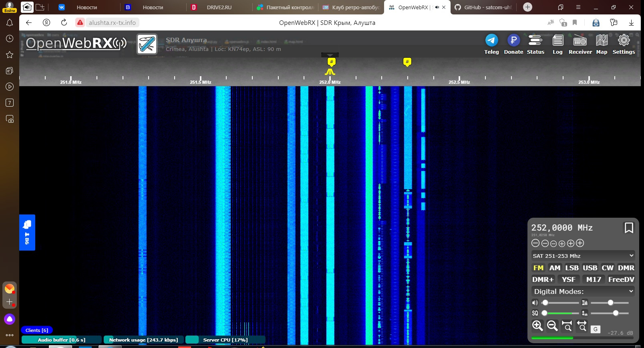Viewport: 644px width, 348px height.
Task: Click the address bar alushta.rx-tx.info
Action: [112, 22]
